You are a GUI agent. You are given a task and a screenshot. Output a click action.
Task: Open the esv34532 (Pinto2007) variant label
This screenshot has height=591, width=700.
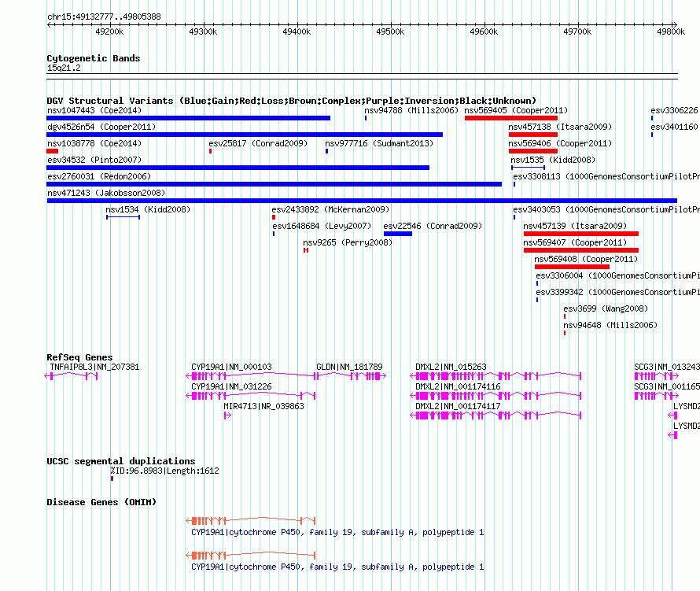pos(94,160)
